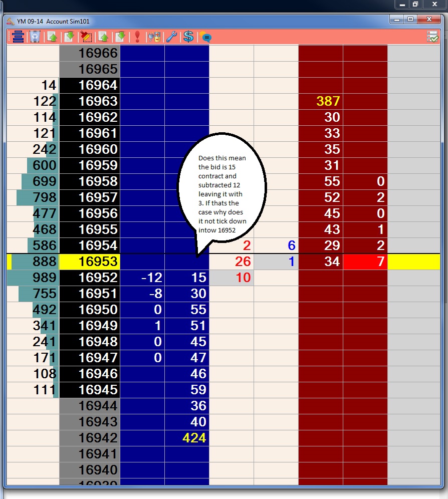This screenshot has height=499, width=448.
Task: Click ask size 43 at 16955
Action: (x=321, y=229)
